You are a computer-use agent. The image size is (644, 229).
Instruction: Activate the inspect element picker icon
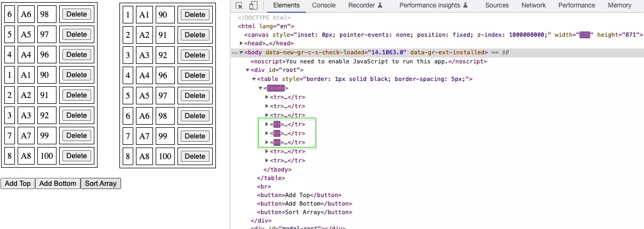click(239, 5)
